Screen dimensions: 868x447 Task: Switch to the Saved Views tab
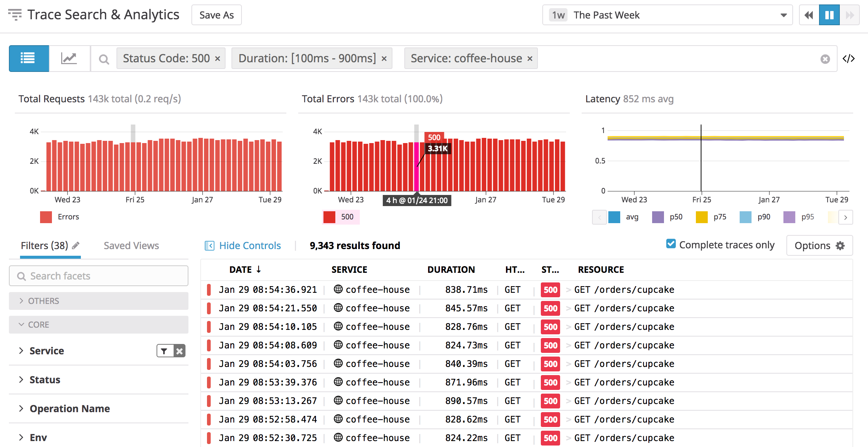(x=131, y=245)
